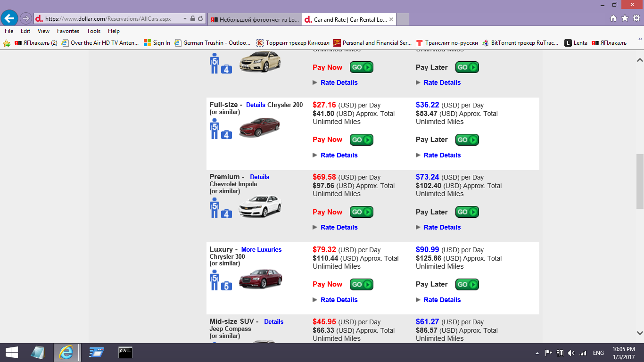644x362 pixels.
Task: Open the Edit menu
Action: 25,31
